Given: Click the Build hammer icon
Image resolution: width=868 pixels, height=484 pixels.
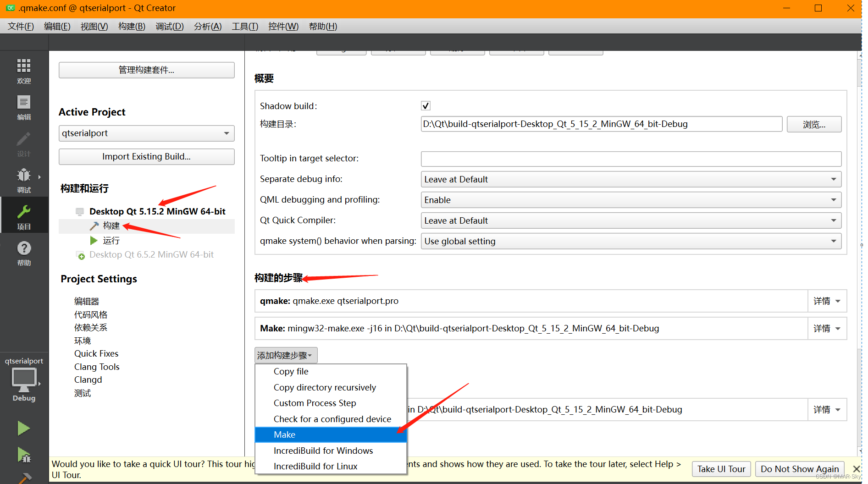Looking at the screenshot, I should pos(24,478).
